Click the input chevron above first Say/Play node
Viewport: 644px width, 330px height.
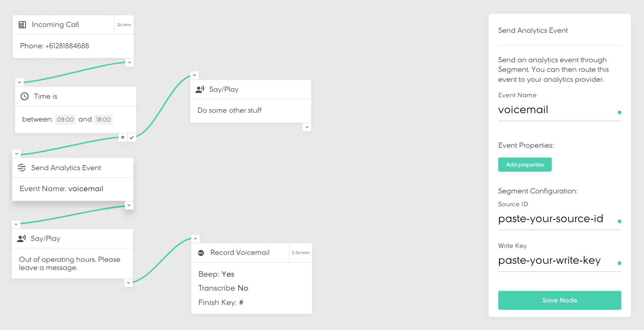coord(195,75)
